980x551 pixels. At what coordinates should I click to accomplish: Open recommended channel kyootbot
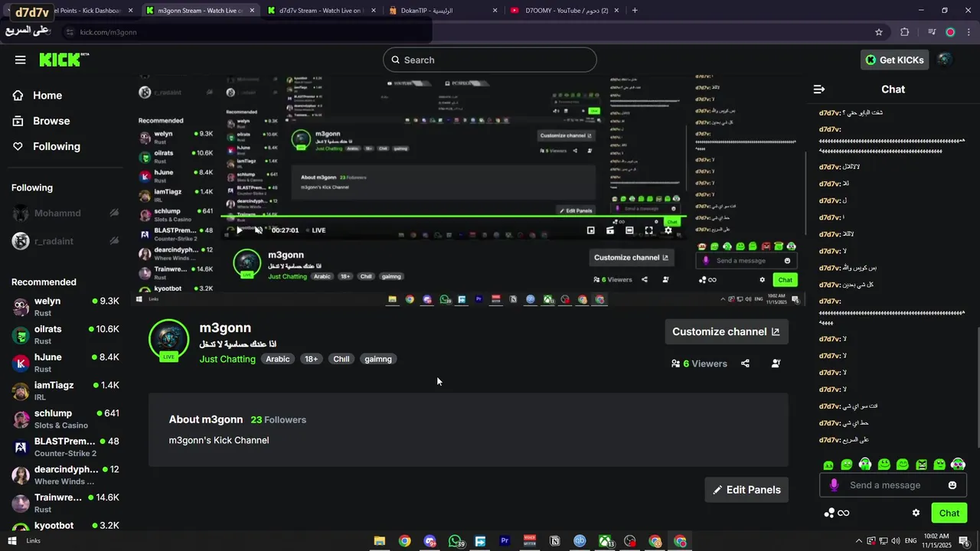65,527
